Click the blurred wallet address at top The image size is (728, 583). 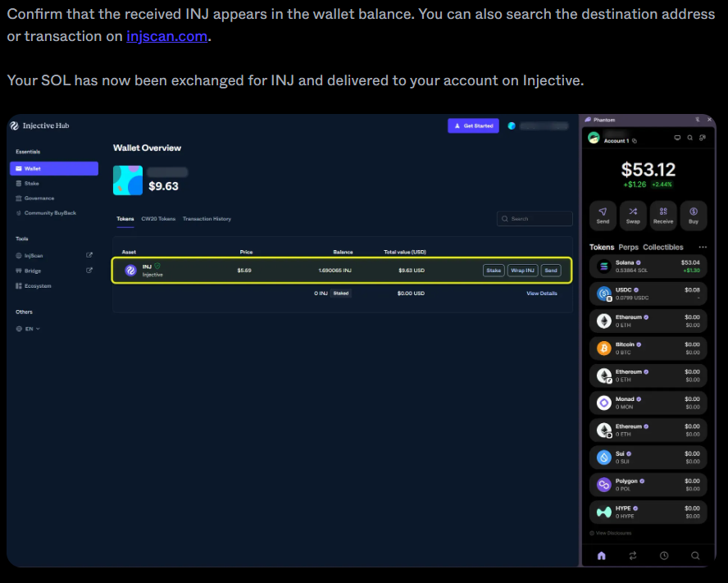(x=544, y=126)
